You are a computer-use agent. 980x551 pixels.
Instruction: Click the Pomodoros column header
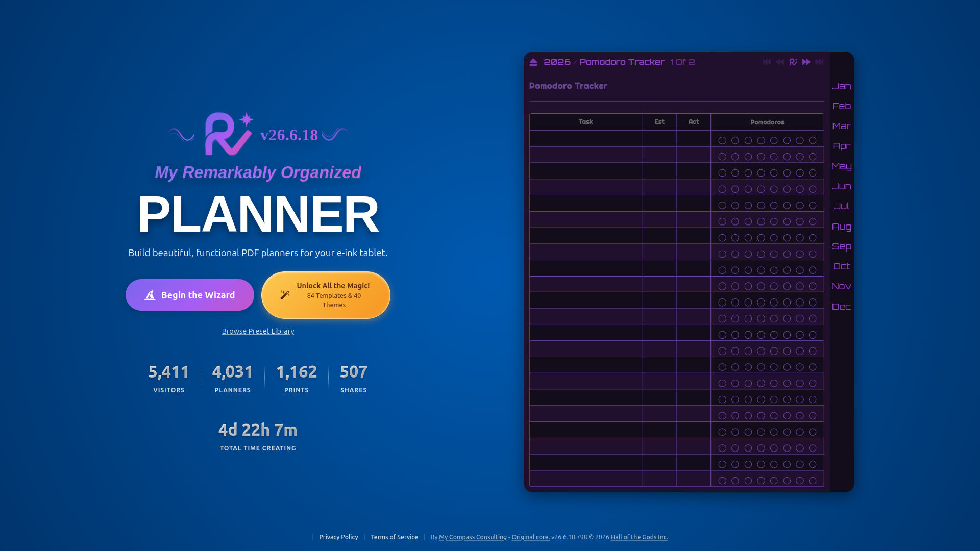[767, 122]
